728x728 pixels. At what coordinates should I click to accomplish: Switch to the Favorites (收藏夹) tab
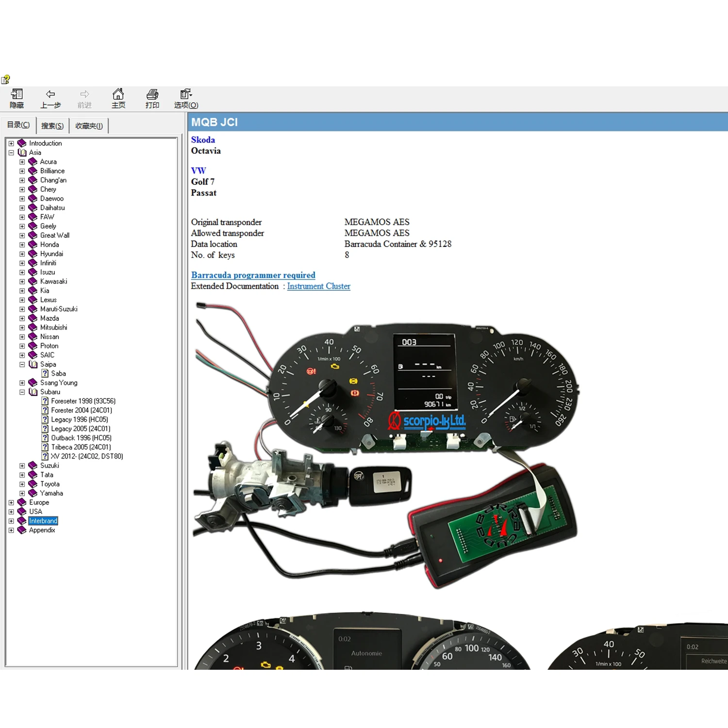89,126
